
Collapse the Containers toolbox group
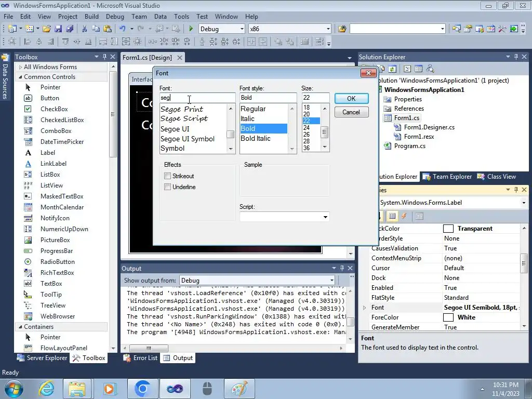[20, 327]
